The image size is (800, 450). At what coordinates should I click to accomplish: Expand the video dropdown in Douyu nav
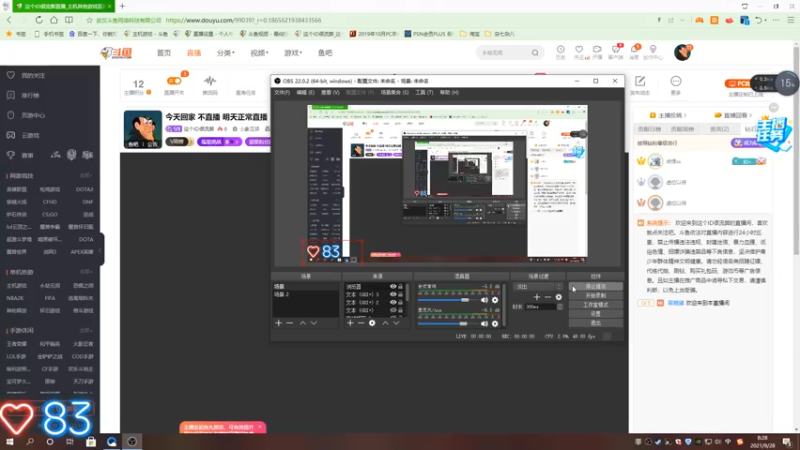click(259, 53)
